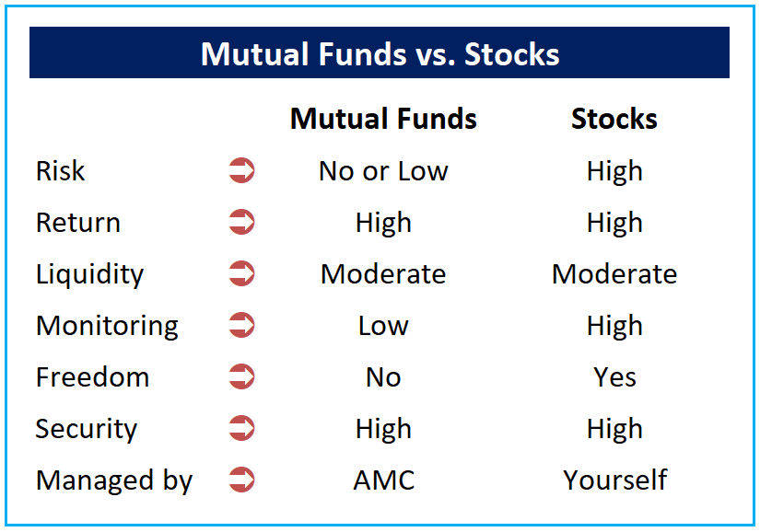The image size is (760, 532).
Task: Click the AMC value under Mutual Funds
Action: pyautogui.click(x=383, y=480)
